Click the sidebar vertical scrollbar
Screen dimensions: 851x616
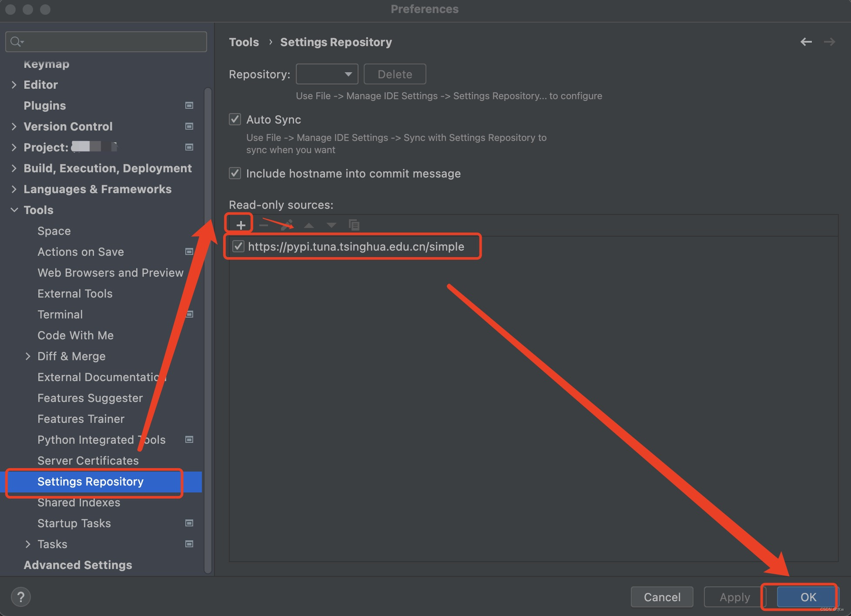208,331
